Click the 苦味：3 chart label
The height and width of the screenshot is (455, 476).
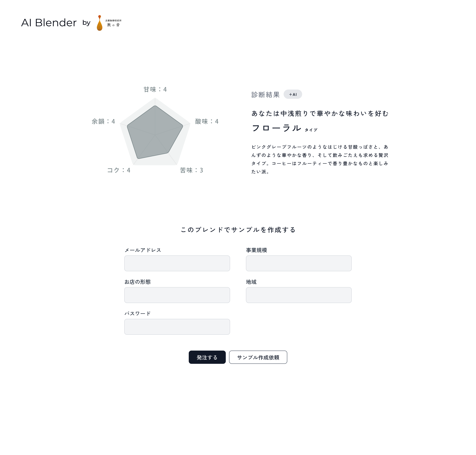pyautogui.click(x=191, y=170)
